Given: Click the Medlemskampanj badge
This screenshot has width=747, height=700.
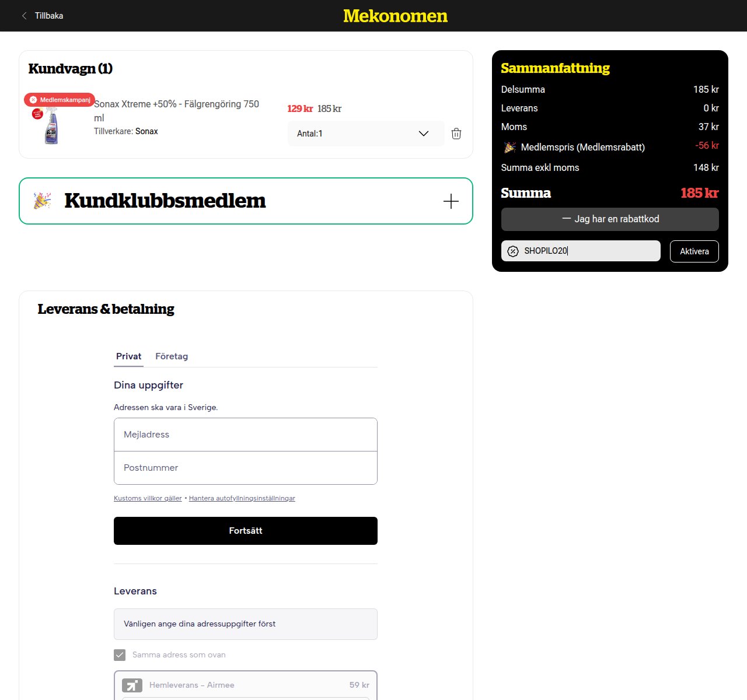Looking at the screenshot, I should (60, 100).
